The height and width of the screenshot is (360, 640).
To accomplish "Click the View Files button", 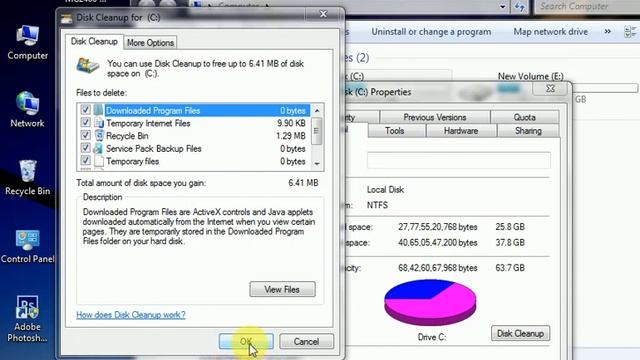I will click(282, 289).
